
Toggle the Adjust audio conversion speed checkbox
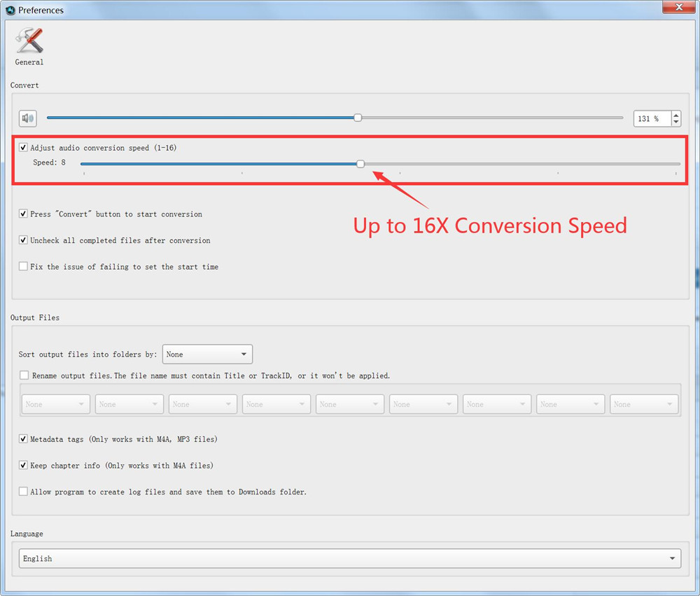click(23, 147)
